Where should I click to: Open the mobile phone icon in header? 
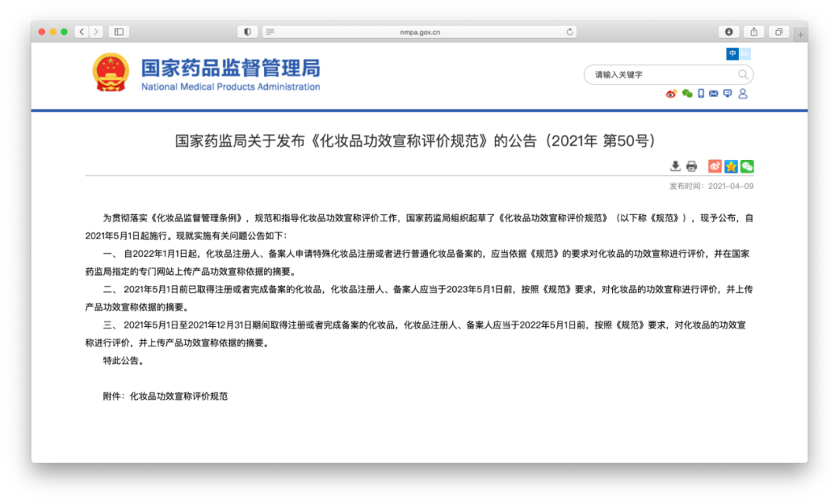tap(701, 94)
